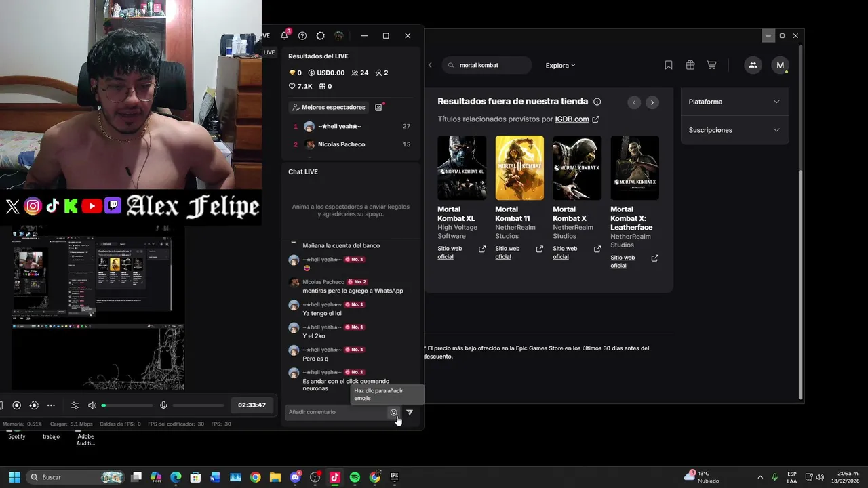
Task: Open the audio mixer settings sliders icon
Action: (75, 405)
